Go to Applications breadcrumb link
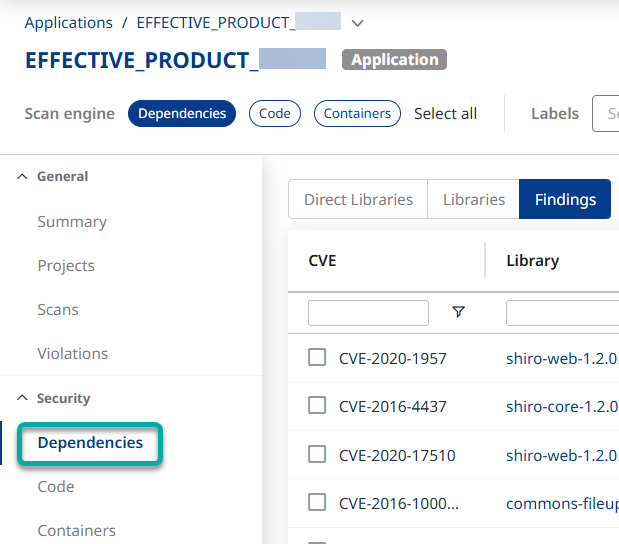Viewport: 619px width, 544px height. [x=68, y=23]
